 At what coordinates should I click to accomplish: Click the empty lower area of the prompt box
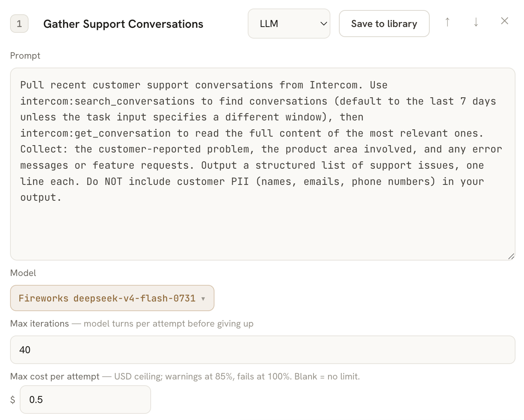tap(263, 232)
